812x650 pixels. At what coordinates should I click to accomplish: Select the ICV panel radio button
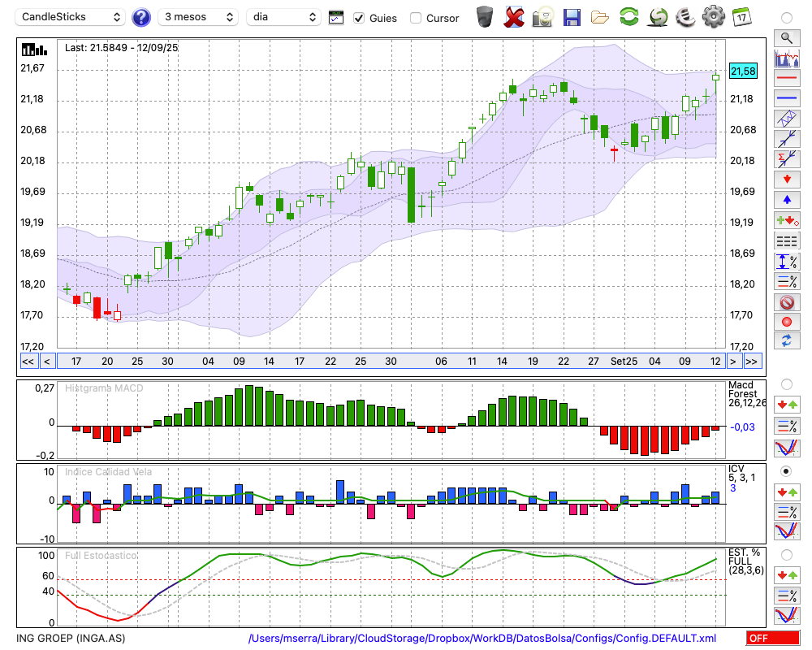point(787,471)
